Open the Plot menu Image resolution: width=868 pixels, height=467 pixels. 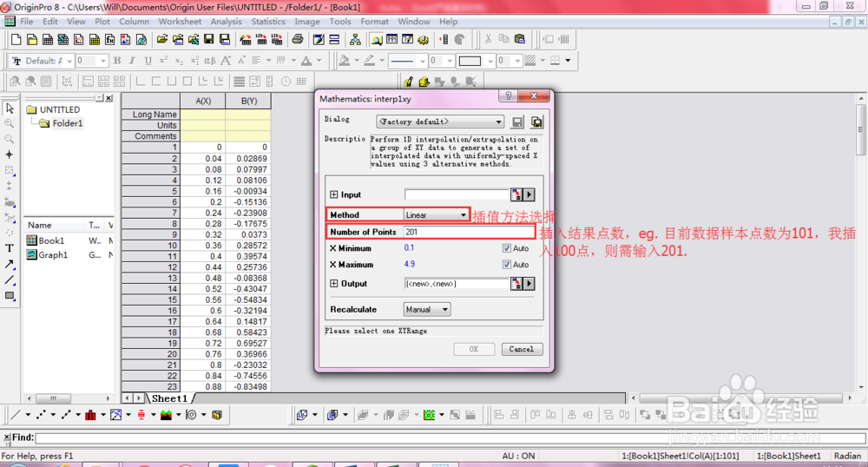pyautogui.click(x=102, y=22)
